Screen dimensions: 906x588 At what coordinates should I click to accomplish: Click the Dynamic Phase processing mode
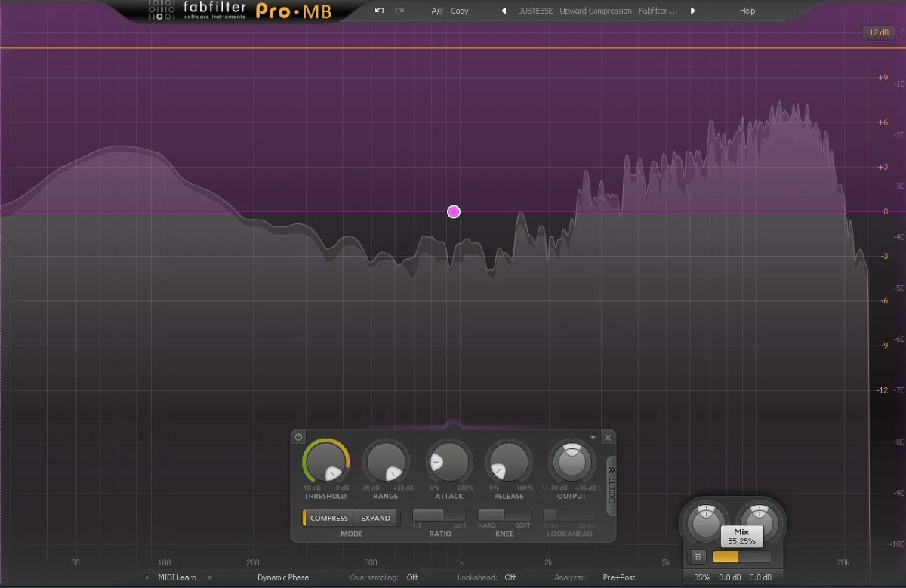tap(282, 577)
